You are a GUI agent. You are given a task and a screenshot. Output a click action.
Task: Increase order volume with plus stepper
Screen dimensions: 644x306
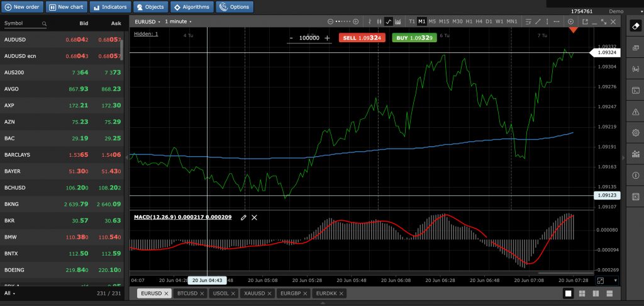click(327, 38)
